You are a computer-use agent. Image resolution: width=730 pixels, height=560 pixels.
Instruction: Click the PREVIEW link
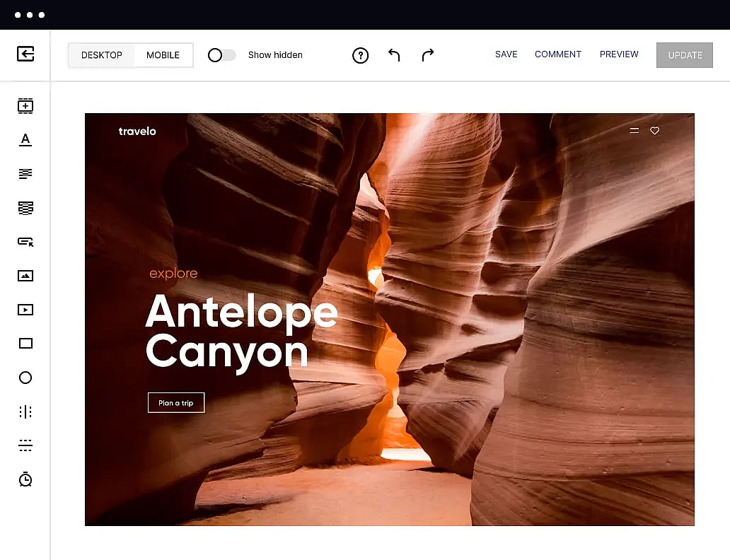pyautogui.click(x=619, y=54)
